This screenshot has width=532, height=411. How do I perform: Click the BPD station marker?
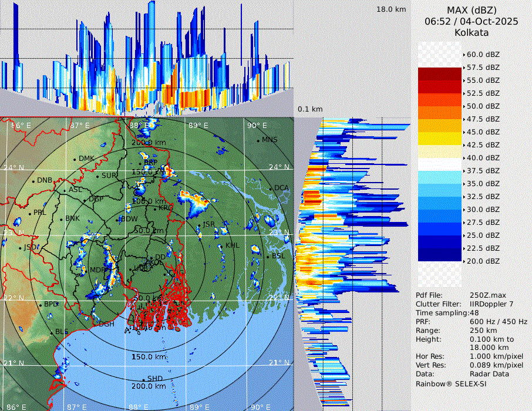pos(41,305)
